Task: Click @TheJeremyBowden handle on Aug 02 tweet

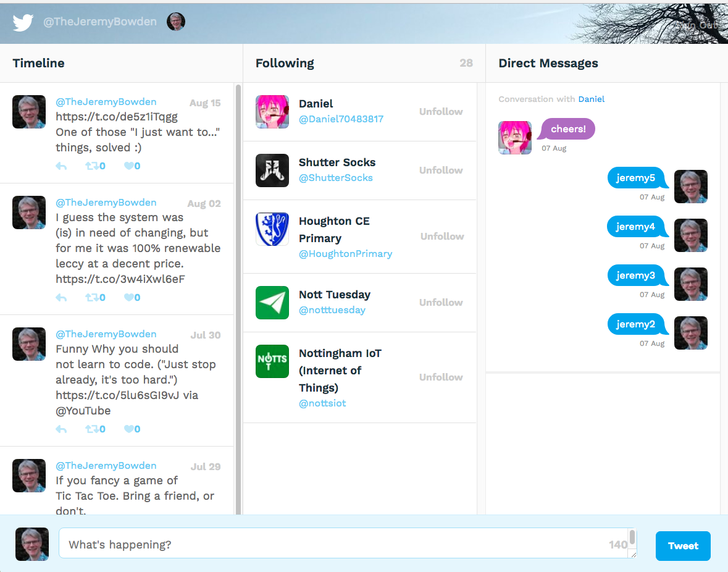Action: (x=106, y=203)
